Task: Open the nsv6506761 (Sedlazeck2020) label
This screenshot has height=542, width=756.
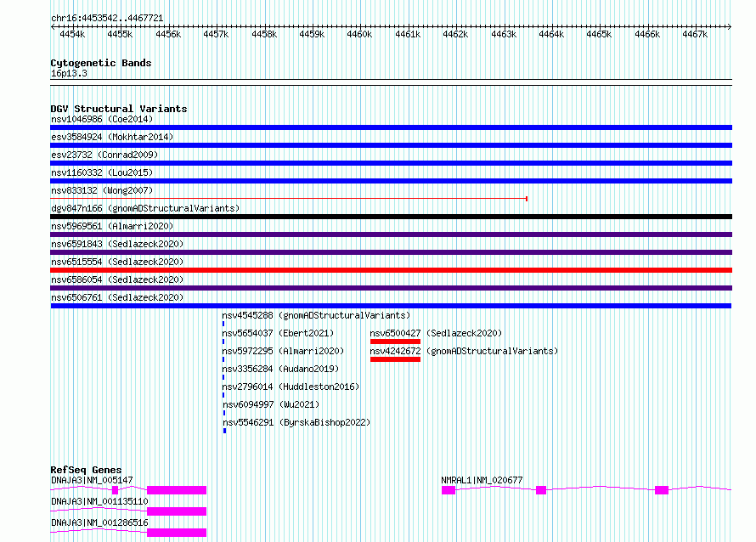Action: 117,297
